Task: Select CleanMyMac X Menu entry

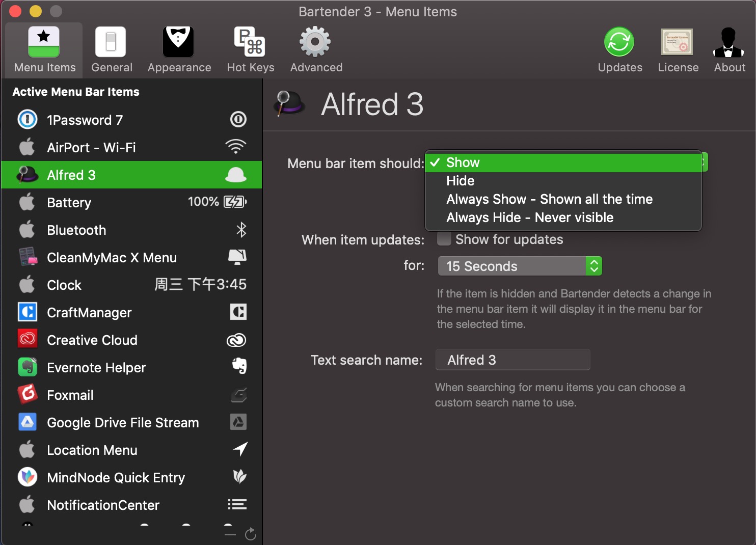Action: 131,257
